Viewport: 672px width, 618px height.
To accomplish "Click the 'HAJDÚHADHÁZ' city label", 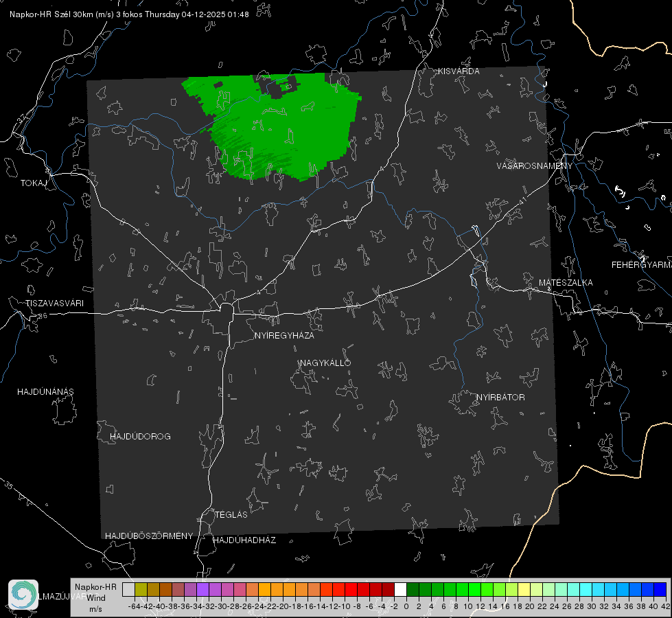I will pyautogui.click(x=244, y=540).
